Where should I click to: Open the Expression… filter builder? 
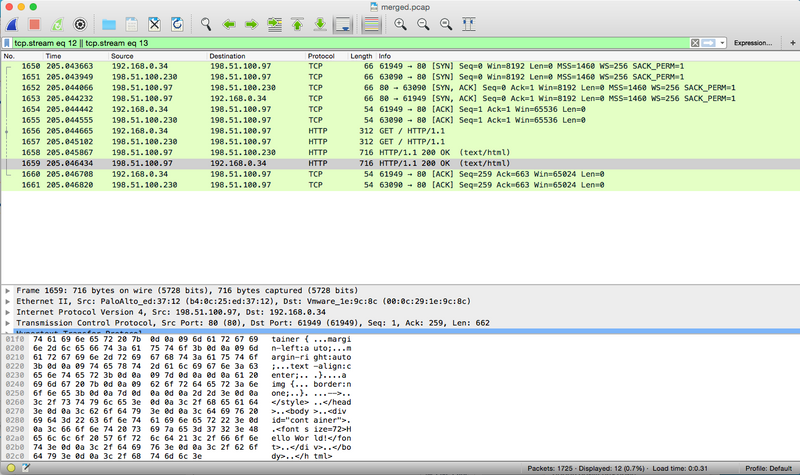752,43
